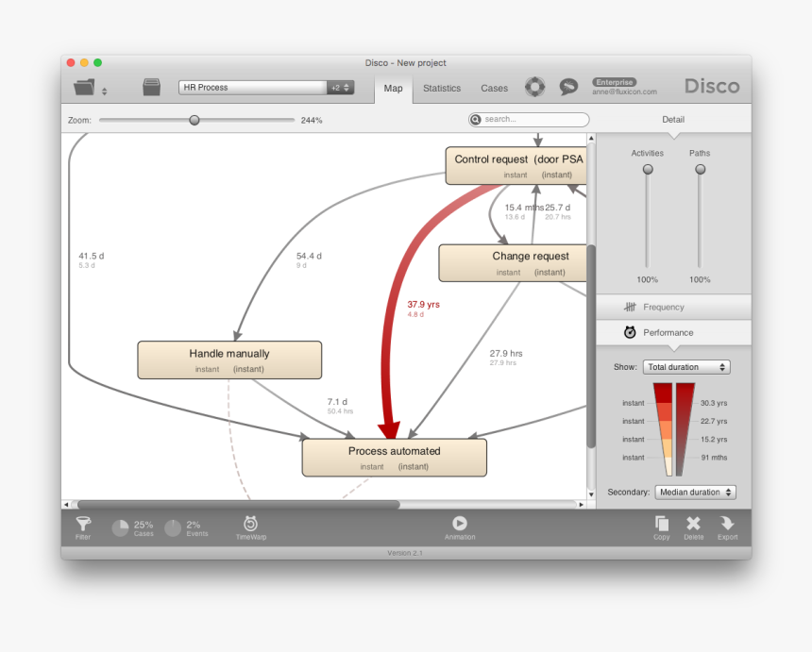This screenshot has width=812, height=652.
Task: Open the Secondary Median duration dropdown
Action: click(696, 493)
